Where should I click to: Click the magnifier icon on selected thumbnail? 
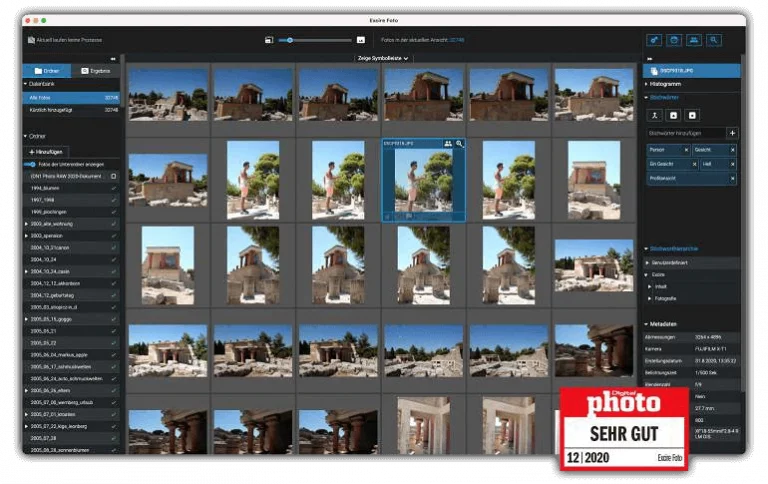click(459, 144)
